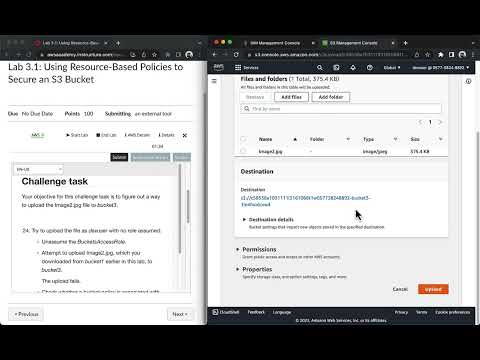The height and width of the screenshot is (360, 480).
Task: Go to the next page arrow in files table
Action: coord(440,122)
